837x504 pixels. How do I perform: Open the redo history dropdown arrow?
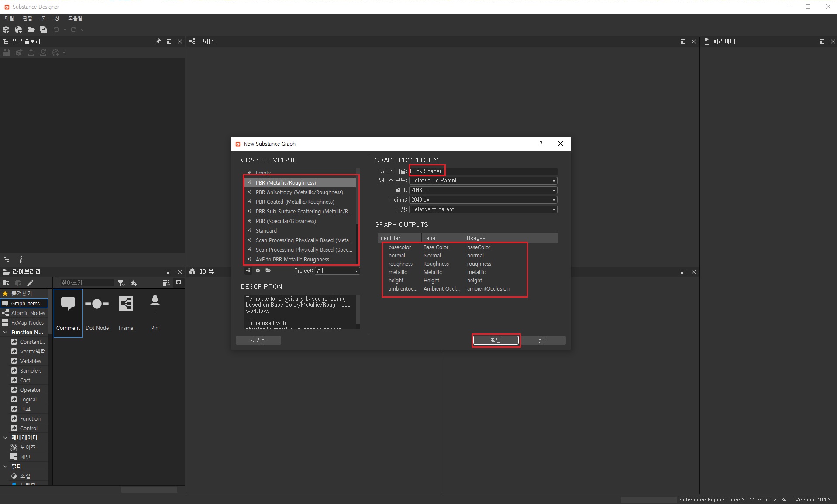pos(82,30)
